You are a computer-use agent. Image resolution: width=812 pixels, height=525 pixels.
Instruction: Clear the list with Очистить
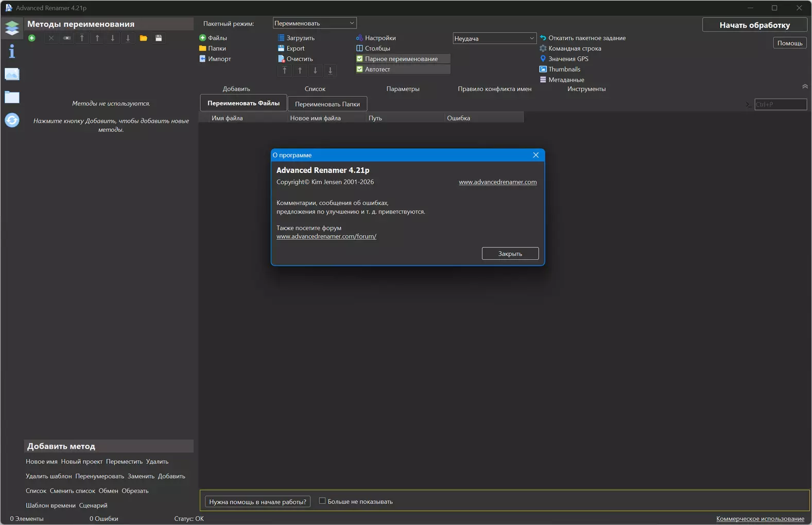(x=296, y=59)
